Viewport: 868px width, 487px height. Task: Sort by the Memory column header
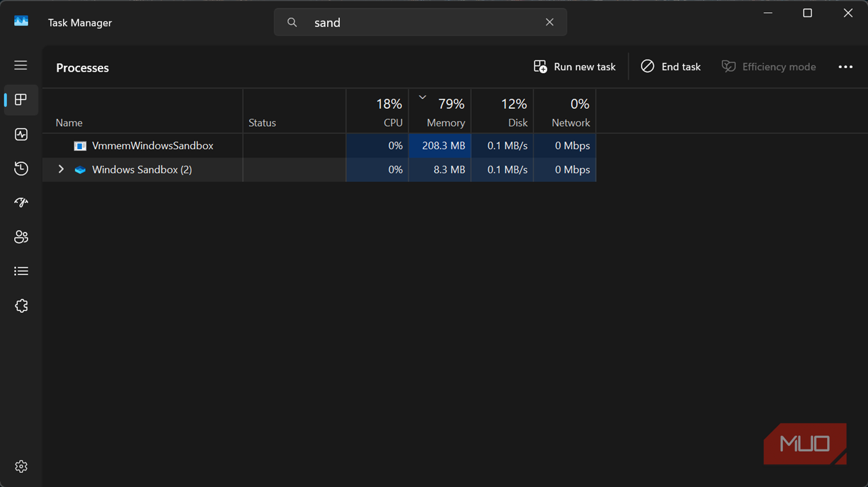(440, 111)
